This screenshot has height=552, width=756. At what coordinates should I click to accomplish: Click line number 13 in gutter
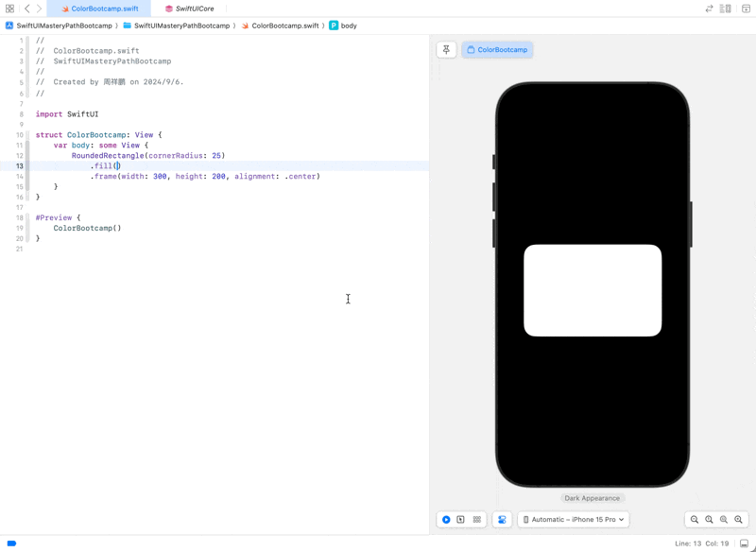pyautogui.click(x=19, y=165)
